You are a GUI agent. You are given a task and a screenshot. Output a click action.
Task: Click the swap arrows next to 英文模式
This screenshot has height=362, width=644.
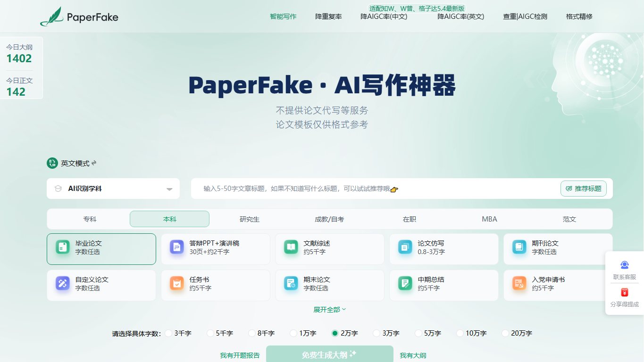click(94, 163)
